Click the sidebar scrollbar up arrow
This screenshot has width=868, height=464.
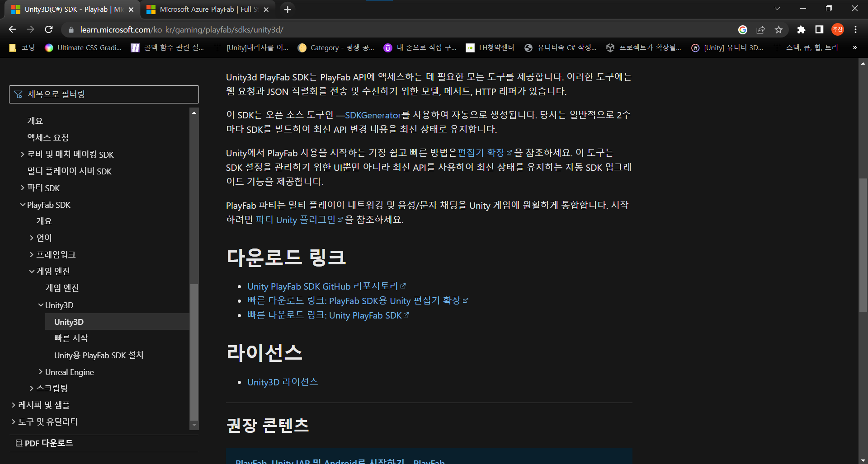(x=194, y=112)
